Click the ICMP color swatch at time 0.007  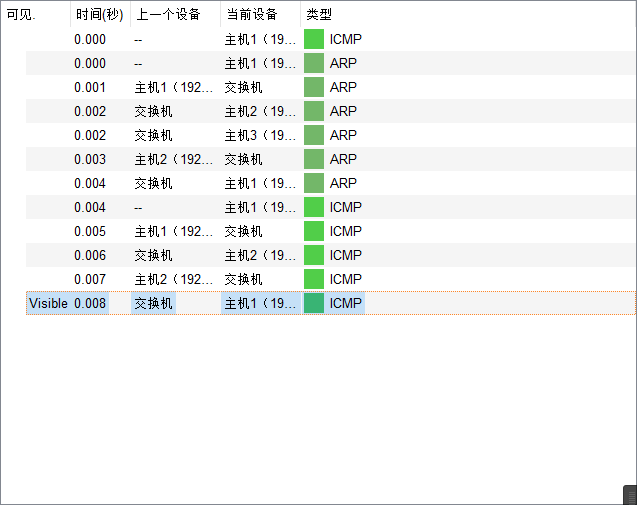[314, 279]
